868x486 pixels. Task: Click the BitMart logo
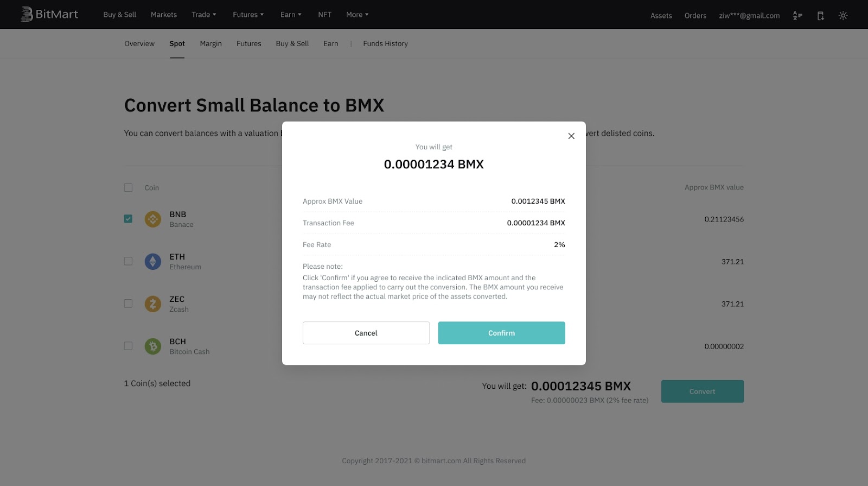(49, 14)
